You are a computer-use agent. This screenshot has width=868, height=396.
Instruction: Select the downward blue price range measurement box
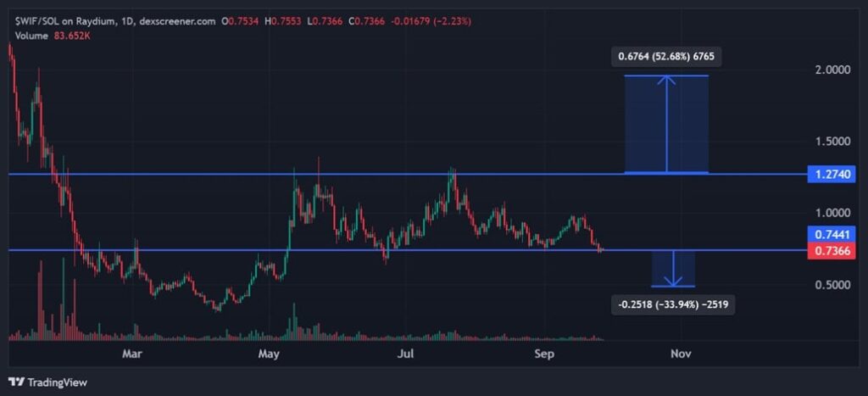tap(673, 268)
